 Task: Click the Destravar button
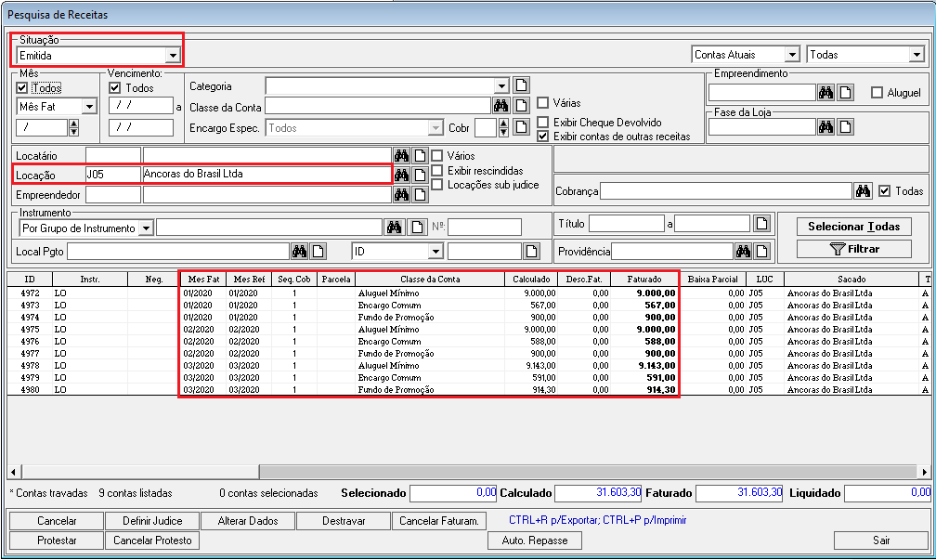point(344,521)
